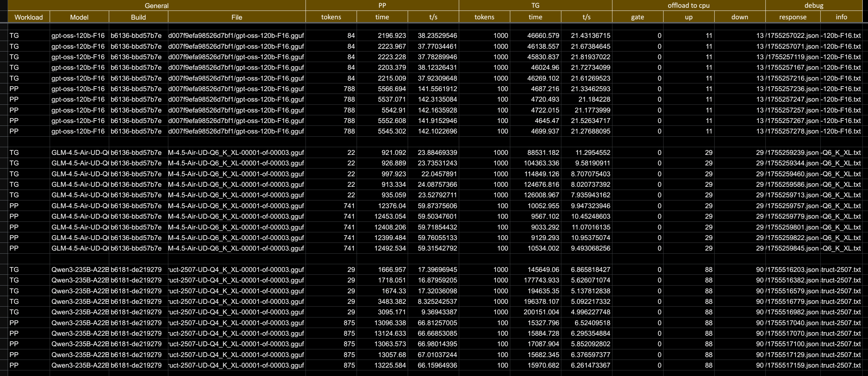Screen dimensions: 868x376
Task: Click the cell containing 10.95375074
Action: coord(587,238)
